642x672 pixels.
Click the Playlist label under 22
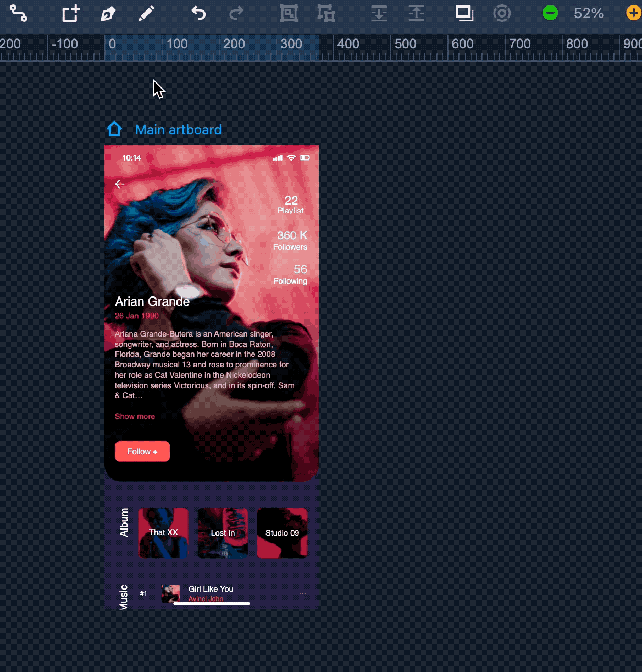tap(291, 211)
